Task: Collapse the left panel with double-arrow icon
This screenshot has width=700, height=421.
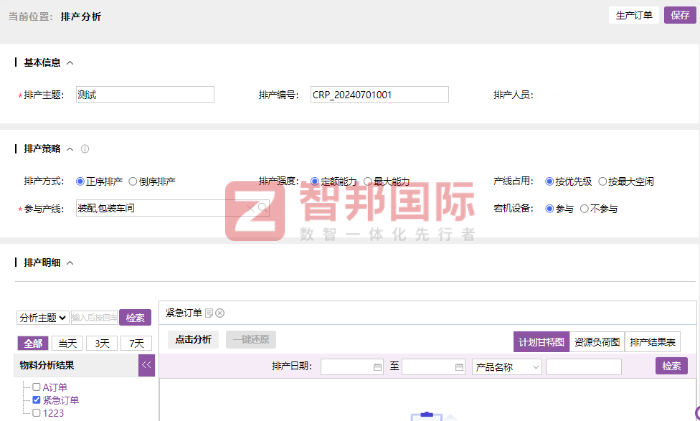Action: [x=146, y=366]
